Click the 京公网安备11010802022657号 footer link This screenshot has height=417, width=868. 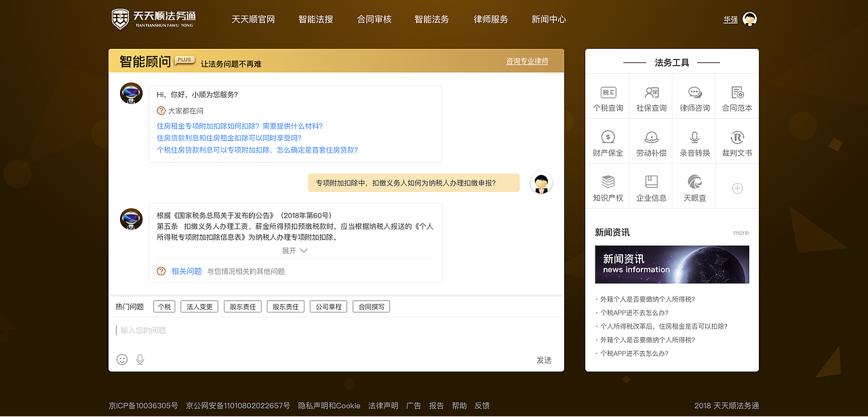(x=238, y=405)
